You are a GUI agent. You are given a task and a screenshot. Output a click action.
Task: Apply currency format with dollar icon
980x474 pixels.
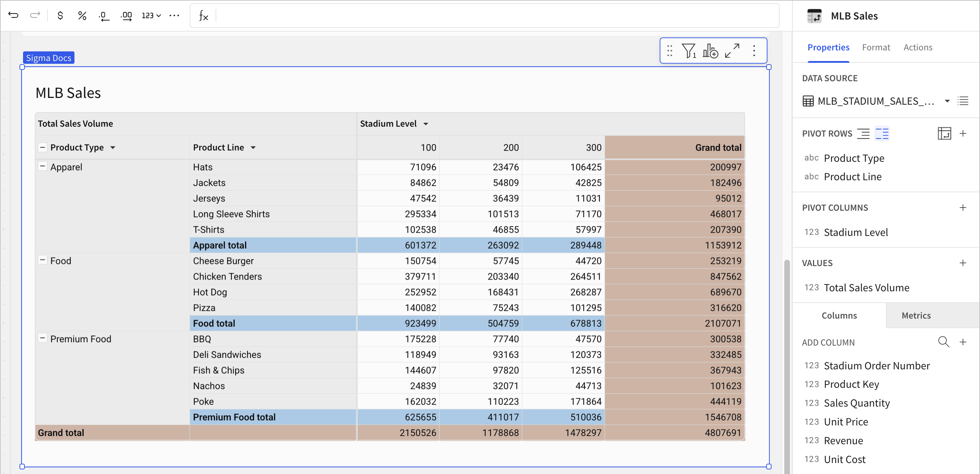(60, 15)
